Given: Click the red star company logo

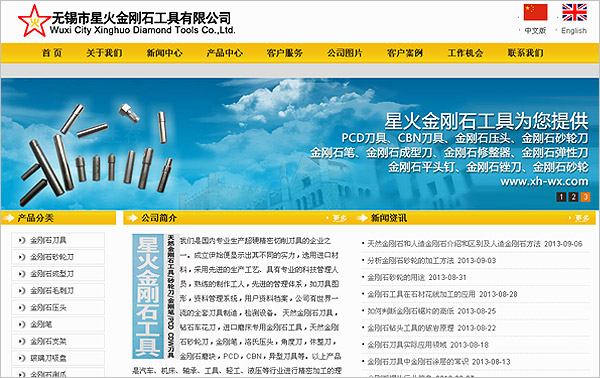Looking at the screenshot, I should point(34,21).
